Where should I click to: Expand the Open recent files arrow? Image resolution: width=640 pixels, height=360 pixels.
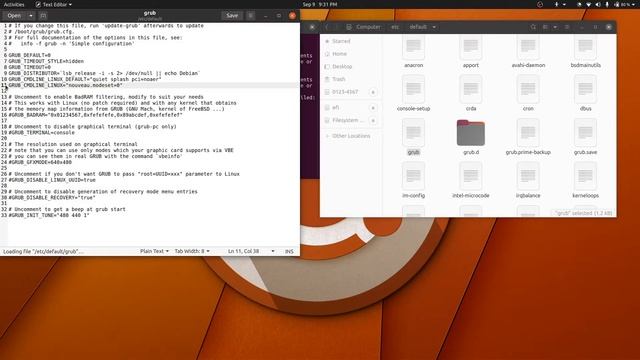point(31,16)
